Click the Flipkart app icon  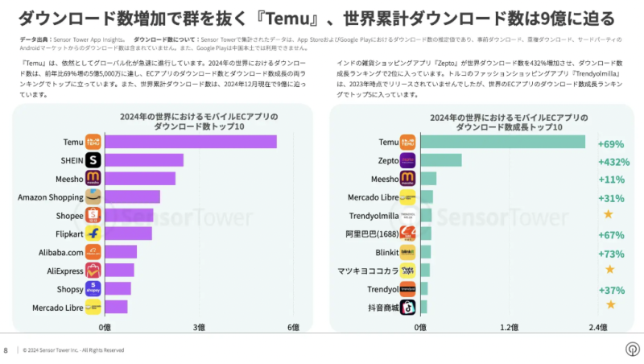pyautogui.click(x=93, y=234)
